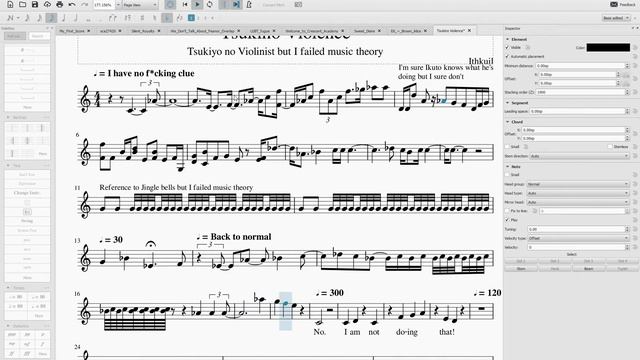The image size is (640, 360).
Task: Open the Velocity type dropdown
Action: click(578, 238)
